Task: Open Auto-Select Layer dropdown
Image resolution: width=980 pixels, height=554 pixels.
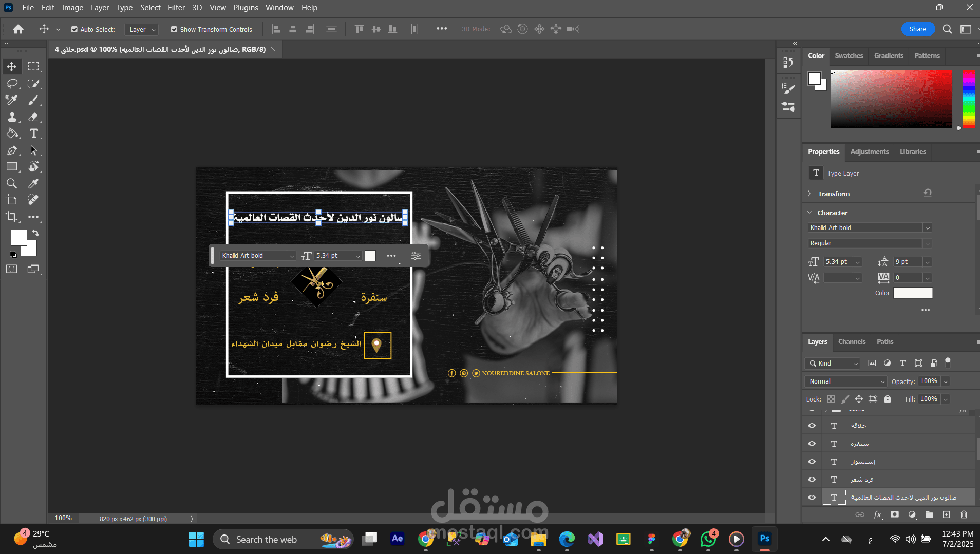Action: [x=141, y=30]
